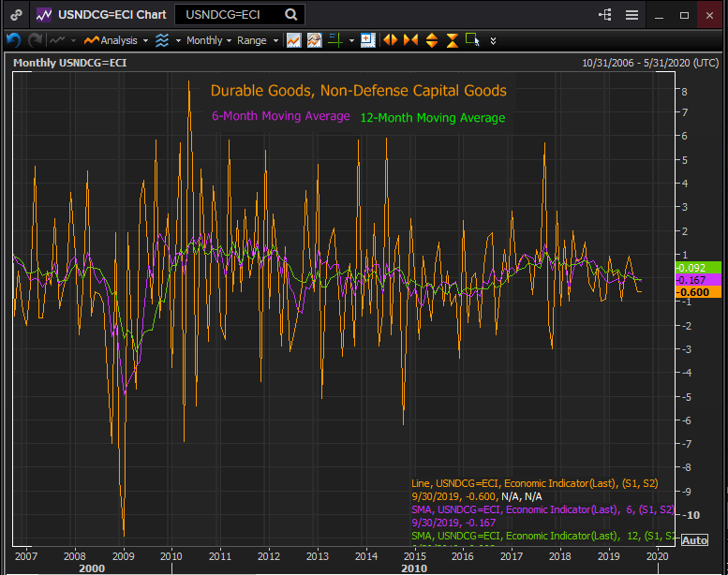The width and height of the screenshot is (728, 575).
Task: Toggle the stacked chart layers icon
Action: pos(314,40)
